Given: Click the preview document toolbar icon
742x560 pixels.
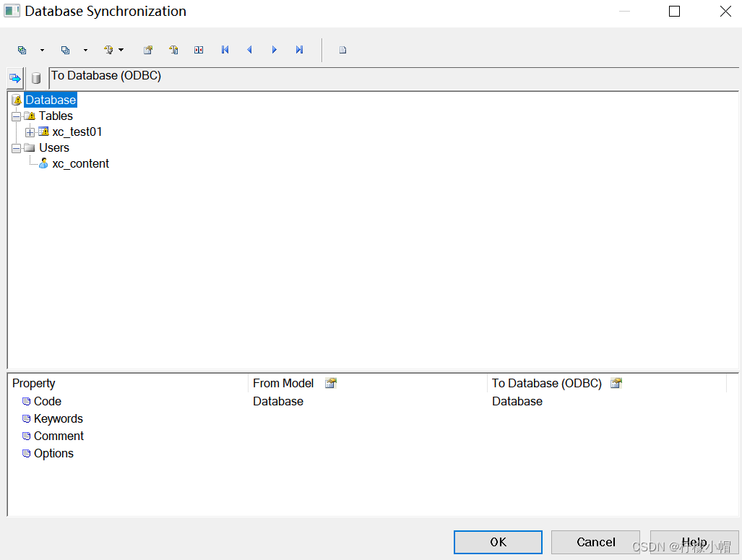Looking at the screenshot, I should 343,50.
